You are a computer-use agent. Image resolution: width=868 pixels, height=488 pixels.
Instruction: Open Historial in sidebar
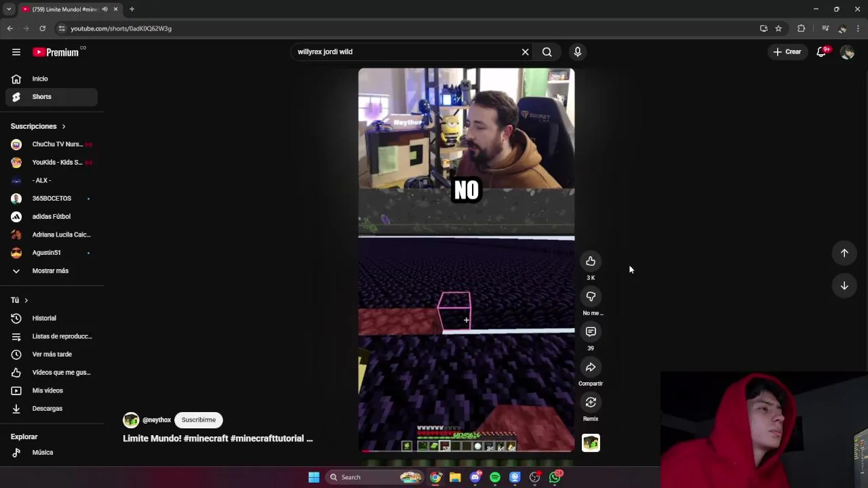52,319
